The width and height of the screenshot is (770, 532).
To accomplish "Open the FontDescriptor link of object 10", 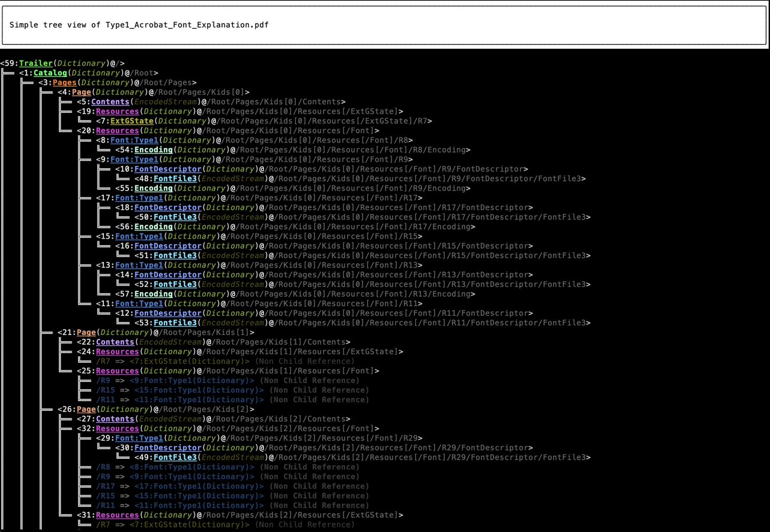I will coord(168,169).
